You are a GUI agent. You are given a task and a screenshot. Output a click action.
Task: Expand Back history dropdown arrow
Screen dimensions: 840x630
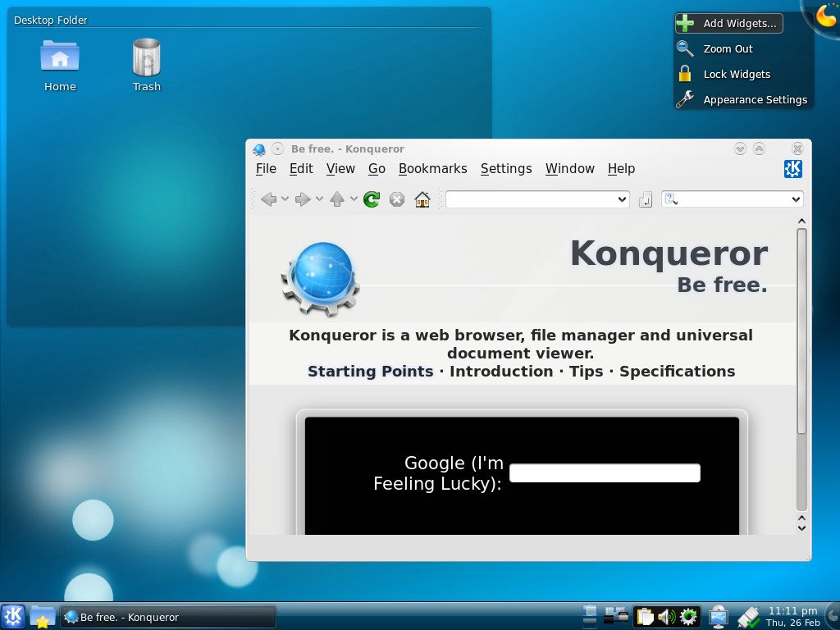pos(285,199)
